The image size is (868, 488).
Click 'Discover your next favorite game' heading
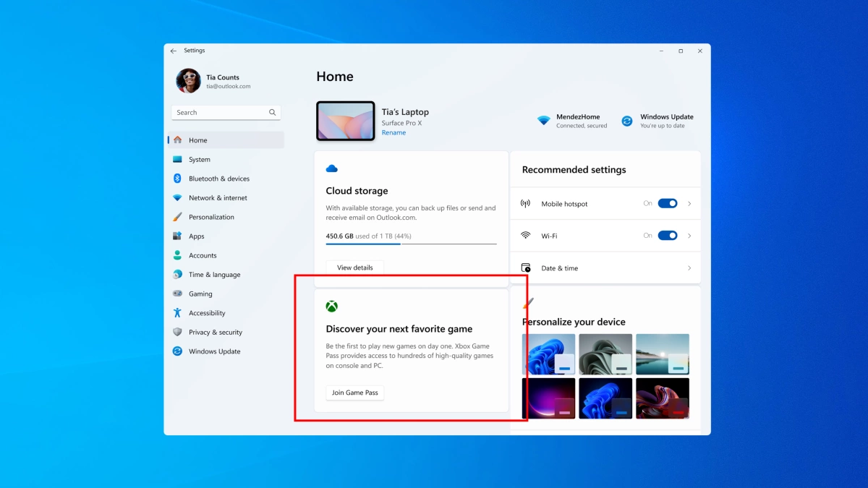click(399, 329)
